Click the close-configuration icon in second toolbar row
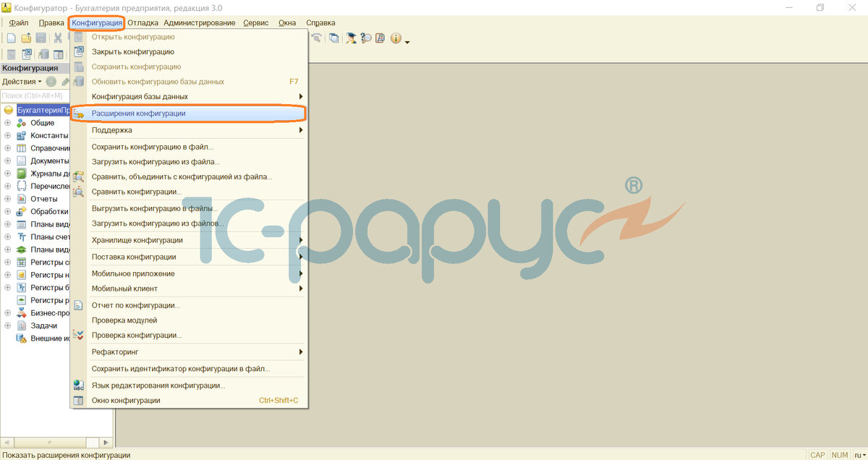Image resolution: width=868 pixels, height=460 pixels. [x=27, y=54]
